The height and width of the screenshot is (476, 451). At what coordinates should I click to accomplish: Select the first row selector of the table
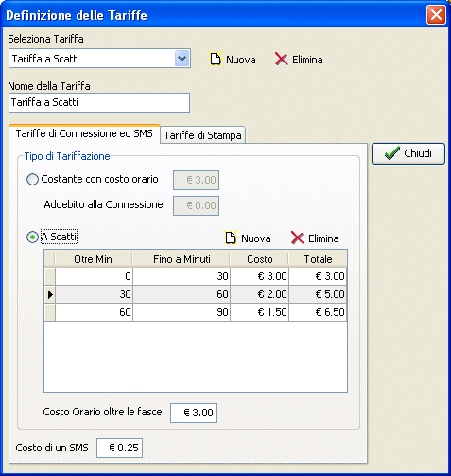pyautogui.click(x=50, y=276)
